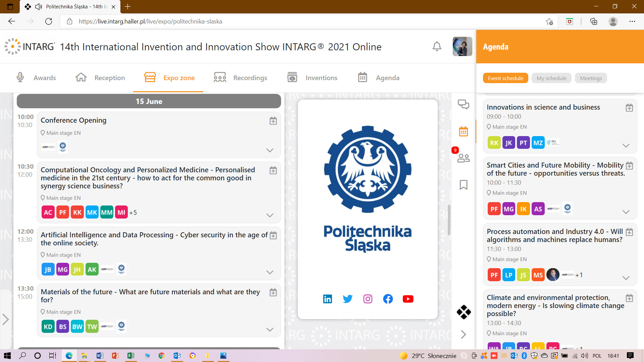Click speaker photo avatar in Process automation
Image resolution: width=644 pixels, height=362 pixels.
[x=553, y=275]
